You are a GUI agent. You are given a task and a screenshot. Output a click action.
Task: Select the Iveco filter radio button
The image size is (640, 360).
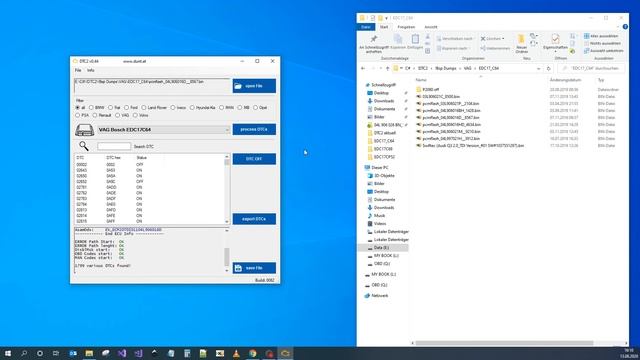click(x=173, y=108)
